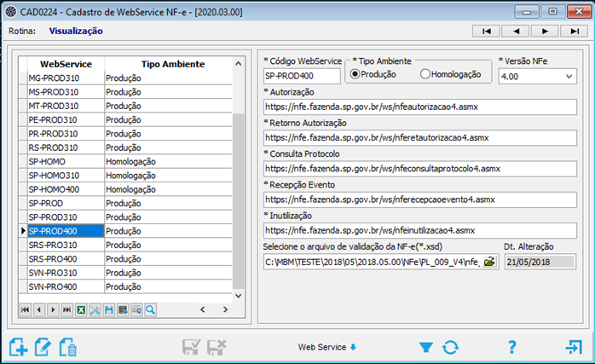595x364 pixels.
Task: Select the SRS-PRO400 row
Action: pos(125,259)
